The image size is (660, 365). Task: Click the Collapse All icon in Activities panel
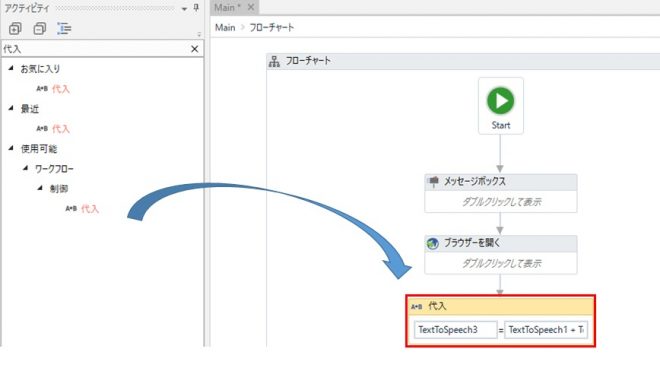tap(40, 29)
